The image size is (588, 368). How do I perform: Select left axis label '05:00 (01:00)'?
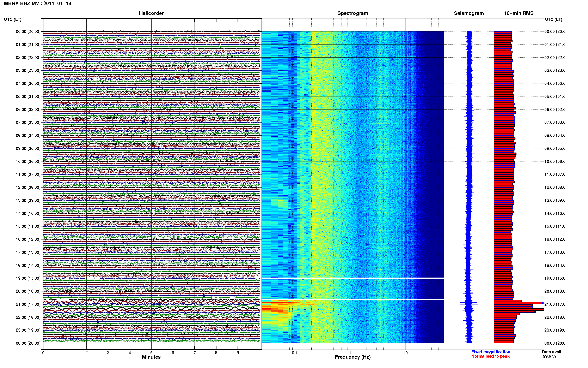pos(28,96)
